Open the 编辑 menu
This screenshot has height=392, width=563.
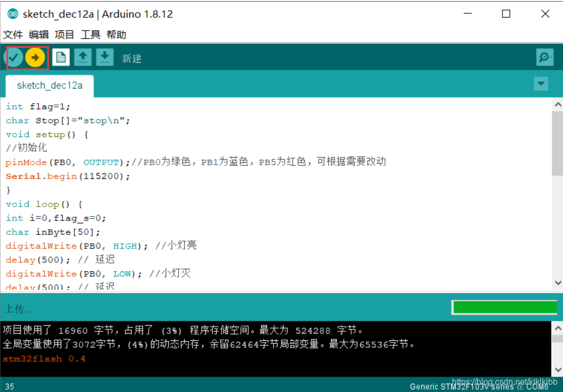point(39,35)
